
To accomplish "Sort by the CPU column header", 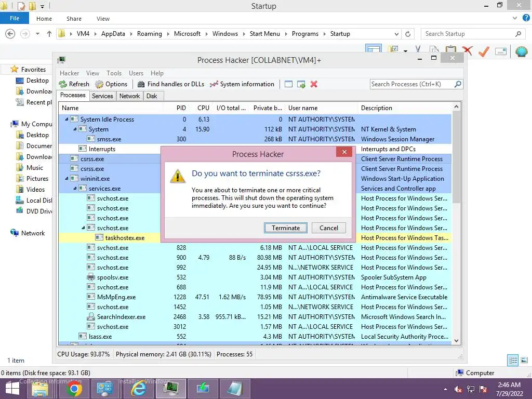I will tap(201, 108).
